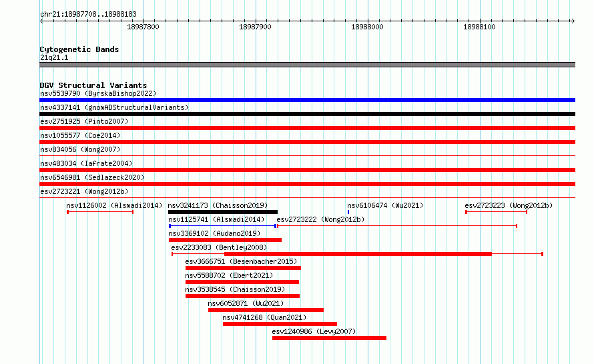Screen dimensions: 594x364
Task: Click the blue nsv1125741 variant line
Action: [223, 226]
